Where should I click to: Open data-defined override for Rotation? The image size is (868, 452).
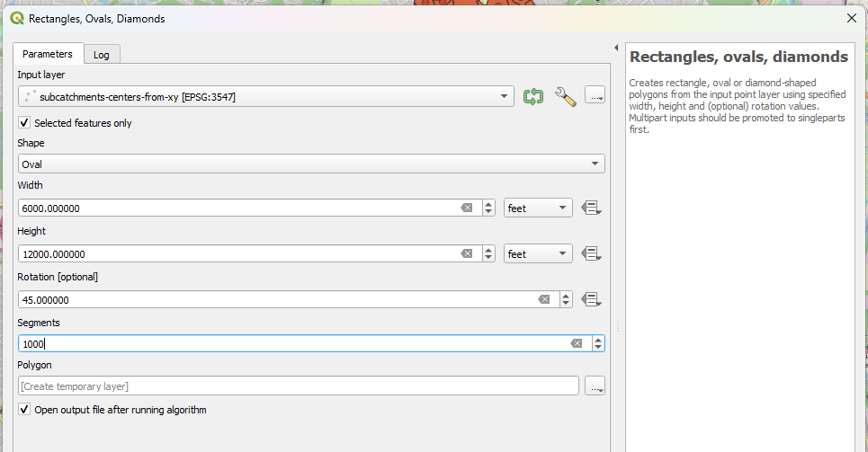[x=591, y=300]
